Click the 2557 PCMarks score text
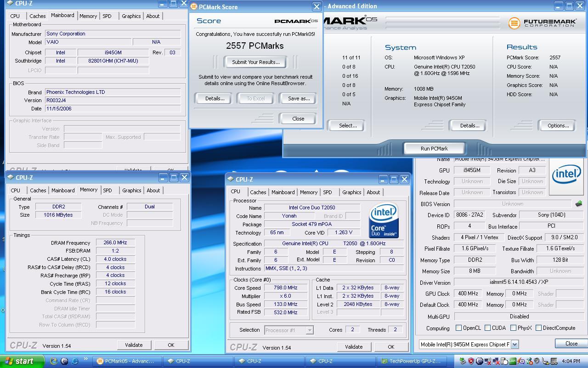The height and width of the screenshot is (368, 588). tap(255, 46)
